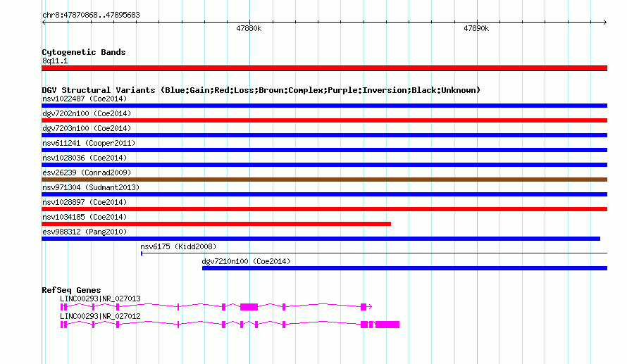Click the blue bar of nsv971304
627x364 pixels.
(324, 194)
